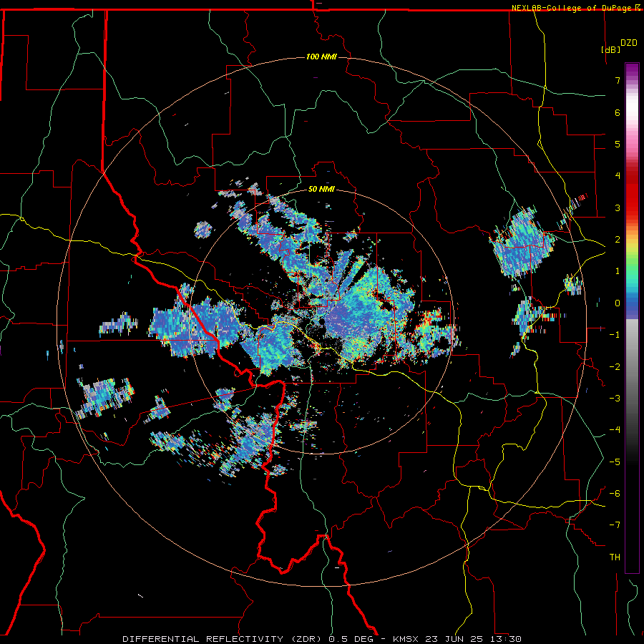Click the 6 value on color scale
This screenshot has height=644, width=644.
pyautogui.click(x=618, y=112)
